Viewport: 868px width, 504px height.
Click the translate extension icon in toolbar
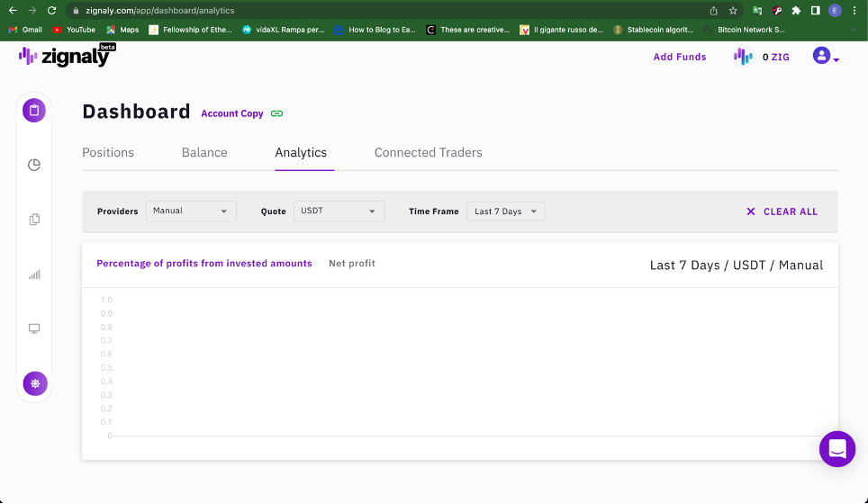tap(757, 11)
